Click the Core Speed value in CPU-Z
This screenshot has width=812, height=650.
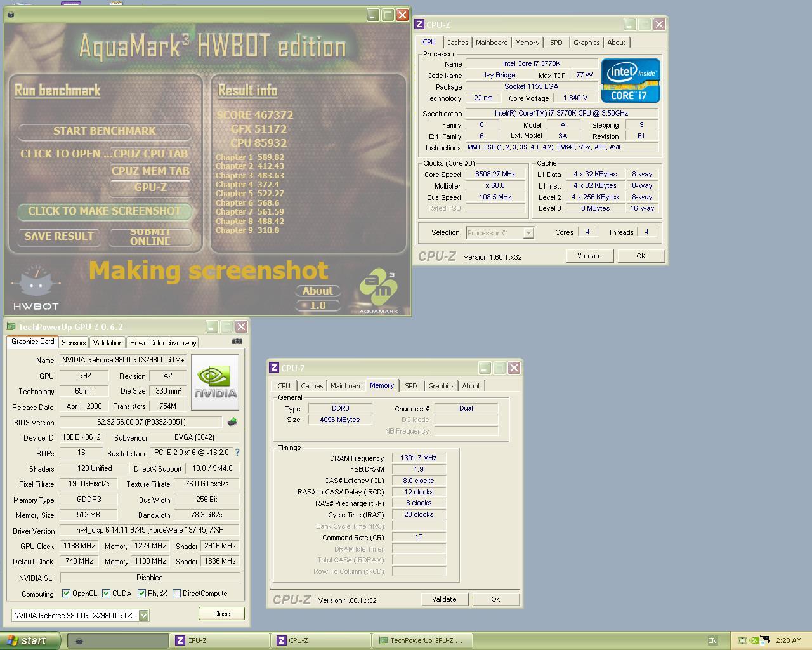pyautogui.click(x=496, y=174)
